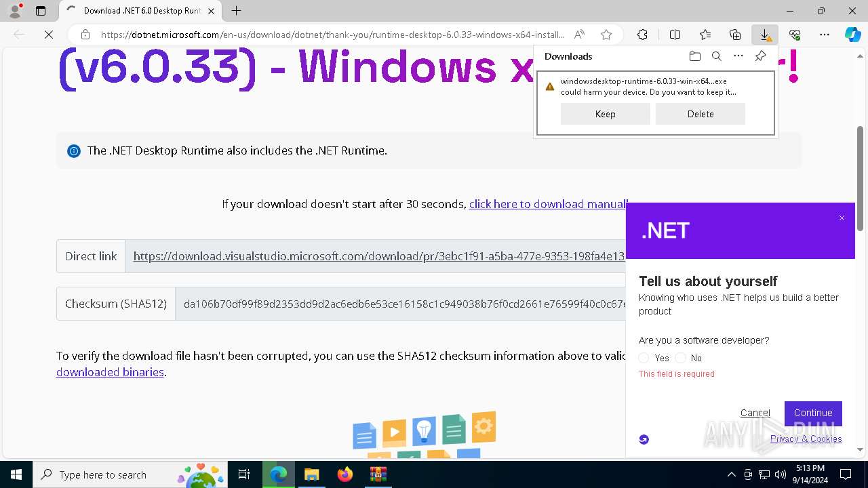Open the Direct link download URL
The image size is (868, 488).
pyautogui.click(x=378, y=256)
